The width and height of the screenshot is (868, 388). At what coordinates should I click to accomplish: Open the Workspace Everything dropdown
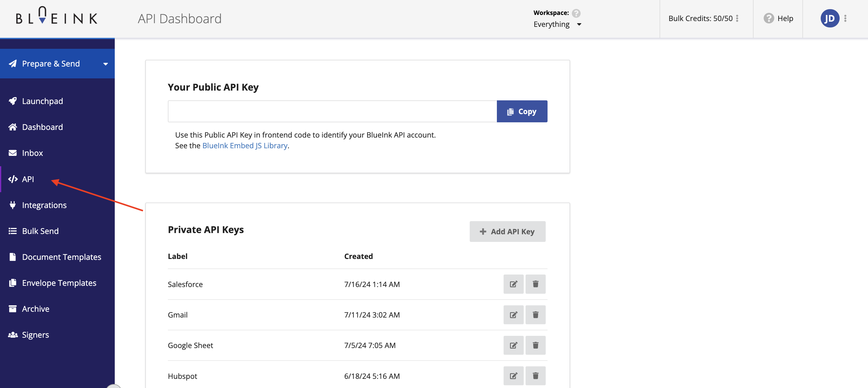point(557,24)
